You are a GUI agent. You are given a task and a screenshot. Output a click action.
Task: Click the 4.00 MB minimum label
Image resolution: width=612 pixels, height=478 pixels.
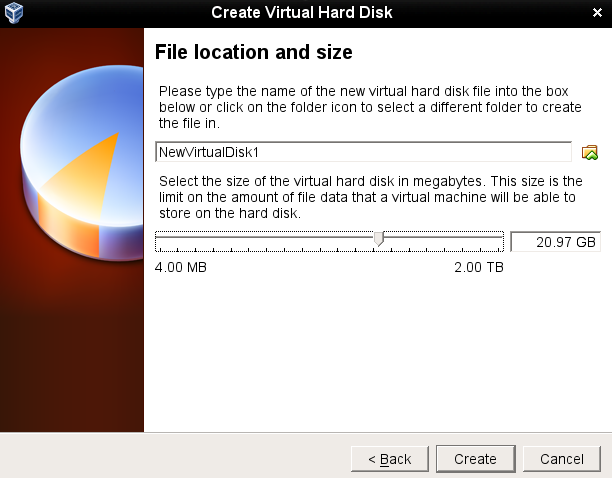point(181,268)
